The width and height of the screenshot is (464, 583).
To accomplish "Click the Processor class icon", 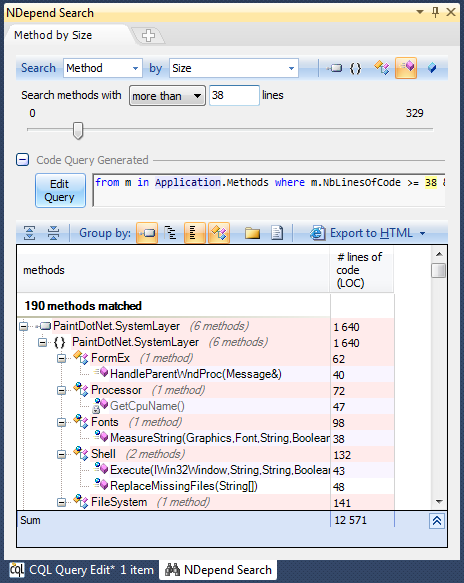I will coord(81,390).
